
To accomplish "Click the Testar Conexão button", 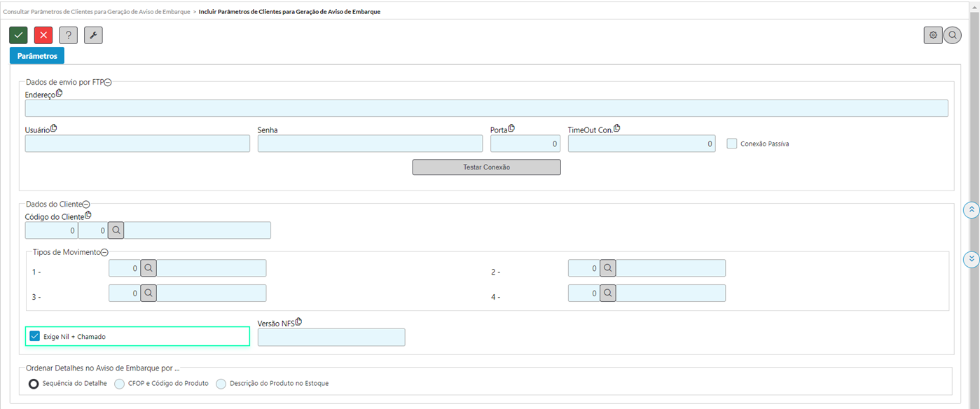I will 486,167.
